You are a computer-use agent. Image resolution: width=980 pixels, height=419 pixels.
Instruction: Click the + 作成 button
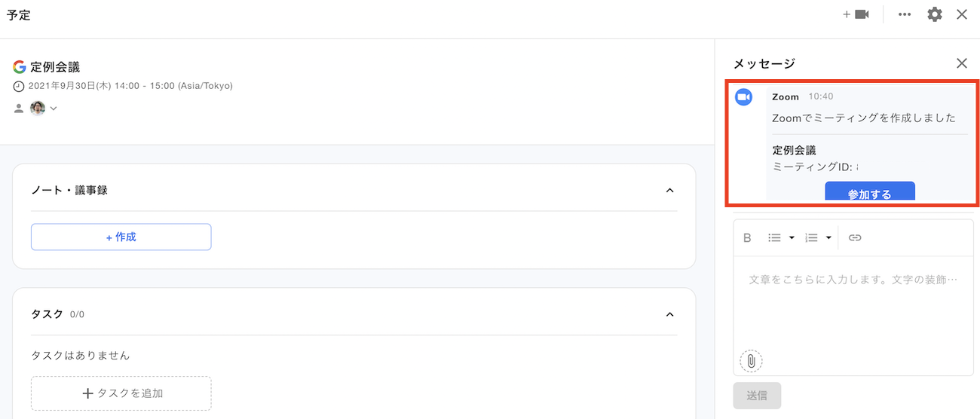(x=121, y=237)
